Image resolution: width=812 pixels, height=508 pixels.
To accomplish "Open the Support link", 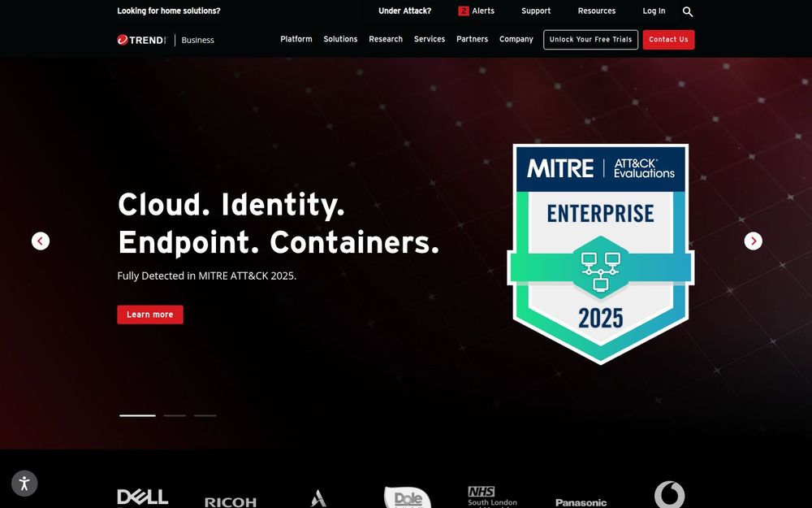I will (x=535, y=11).
